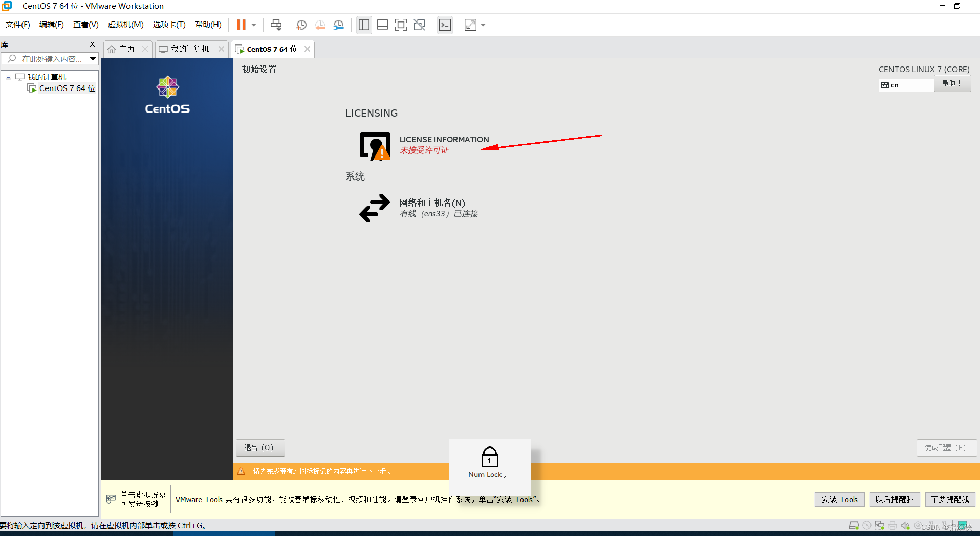
Task: Click the CentOS logo in sidebar
Action: [167, 95]
